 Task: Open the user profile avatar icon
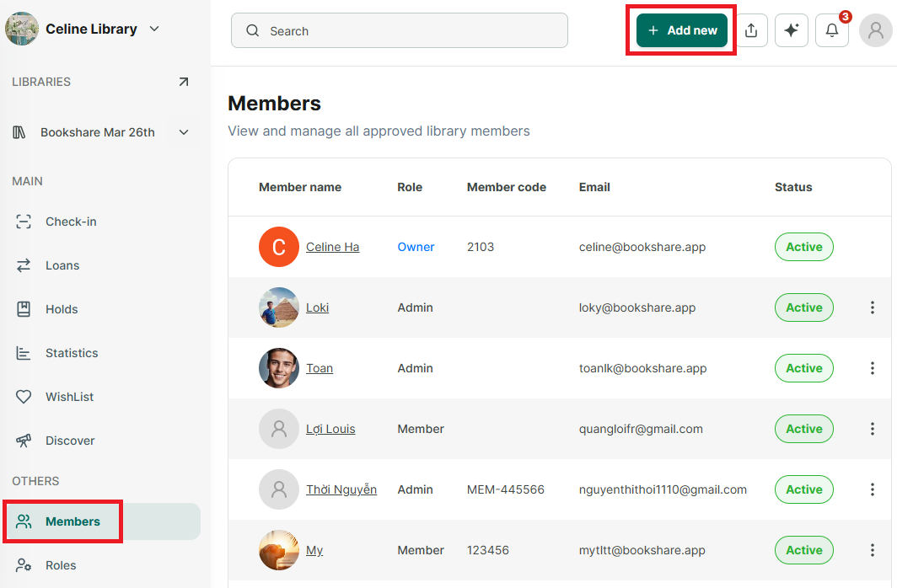tap(875, 30)
